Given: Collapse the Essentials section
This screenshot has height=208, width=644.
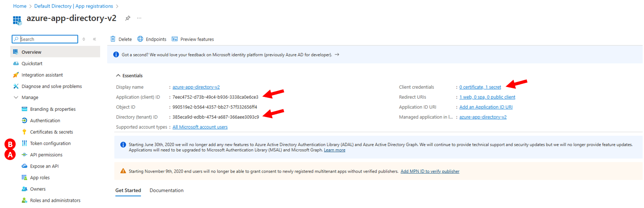Looking at the screenshot, I should click(118, 75).
